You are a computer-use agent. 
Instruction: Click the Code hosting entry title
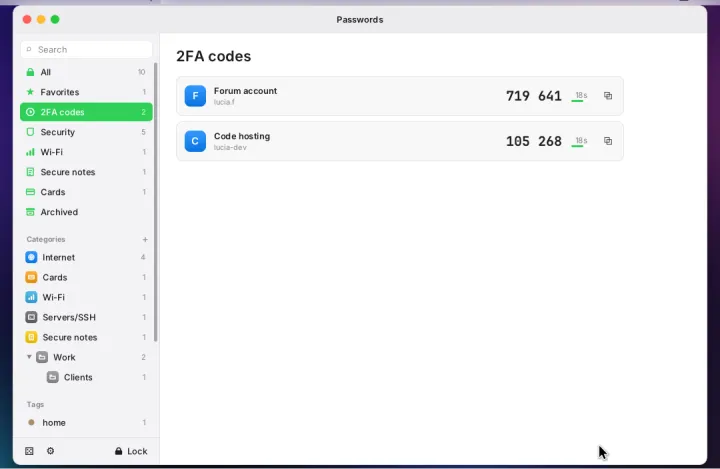[242, 136]
